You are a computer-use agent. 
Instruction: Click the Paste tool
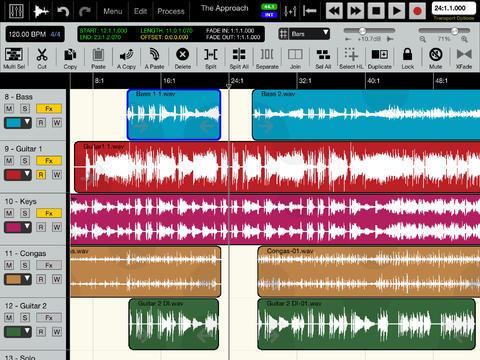(x=98, y=58)
